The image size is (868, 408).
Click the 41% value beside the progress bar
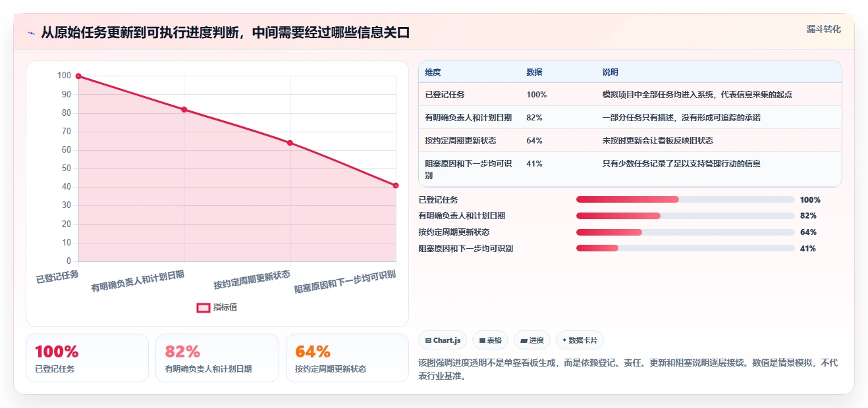click(x=808, y=249)
